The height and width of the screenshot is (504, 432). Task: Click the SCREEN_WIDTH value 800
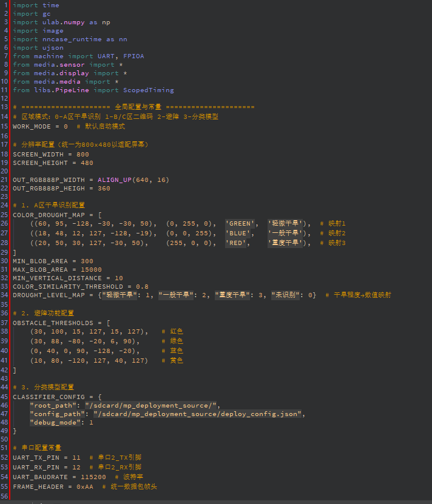(83, 154)
